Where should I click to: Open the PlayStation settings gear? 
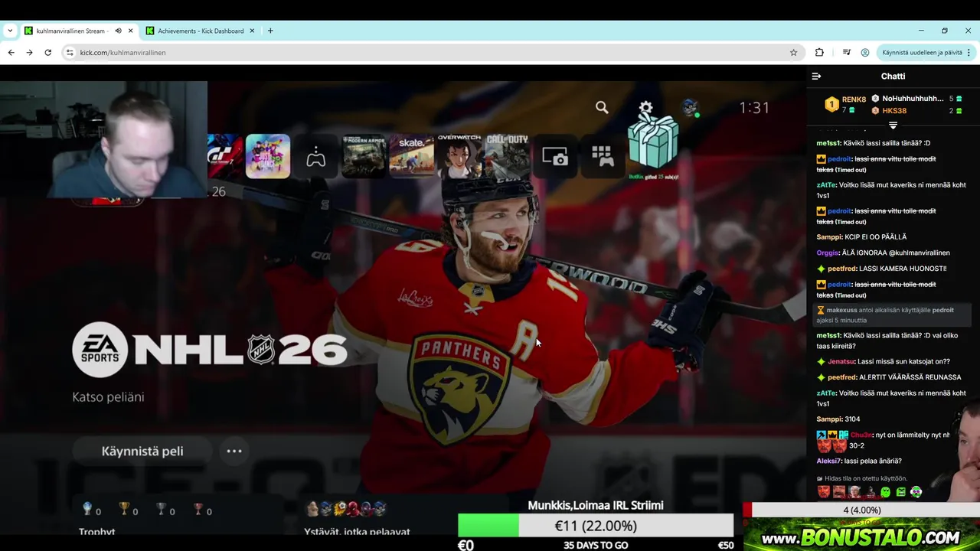tap(645, 108)
